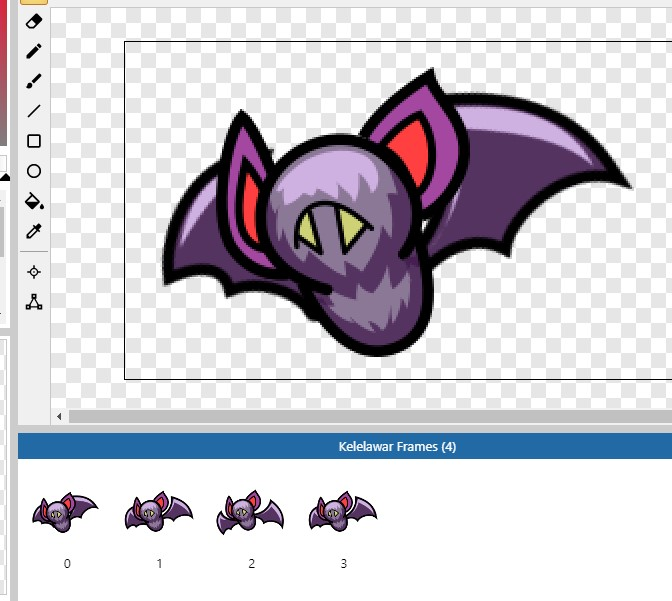Select the Line drawing tool
672x601 pixels.
tap(34, 111)
